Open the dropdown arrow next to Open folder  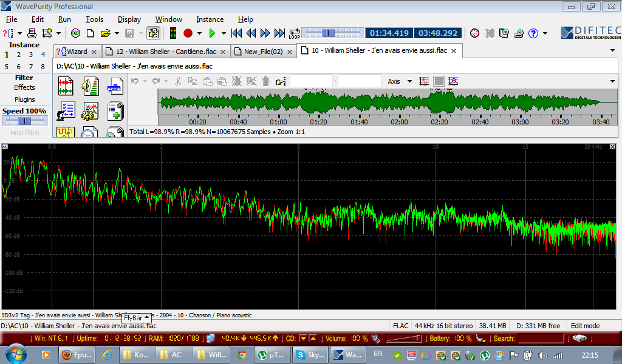[115, 33]
